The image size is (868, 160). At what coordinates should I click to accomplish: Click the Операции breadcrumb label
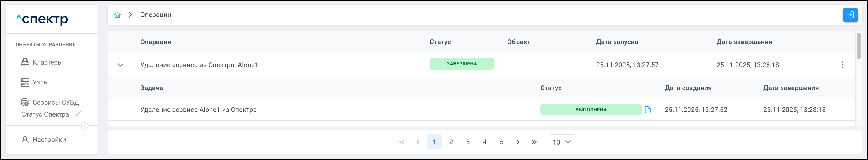point(156,15)
